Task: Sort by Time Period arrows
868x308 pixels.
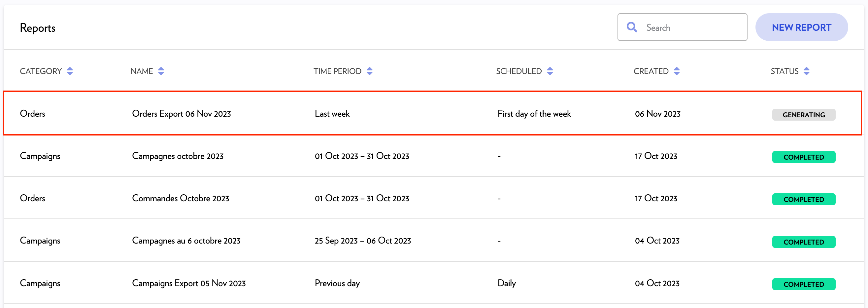Action: (370, 71)
